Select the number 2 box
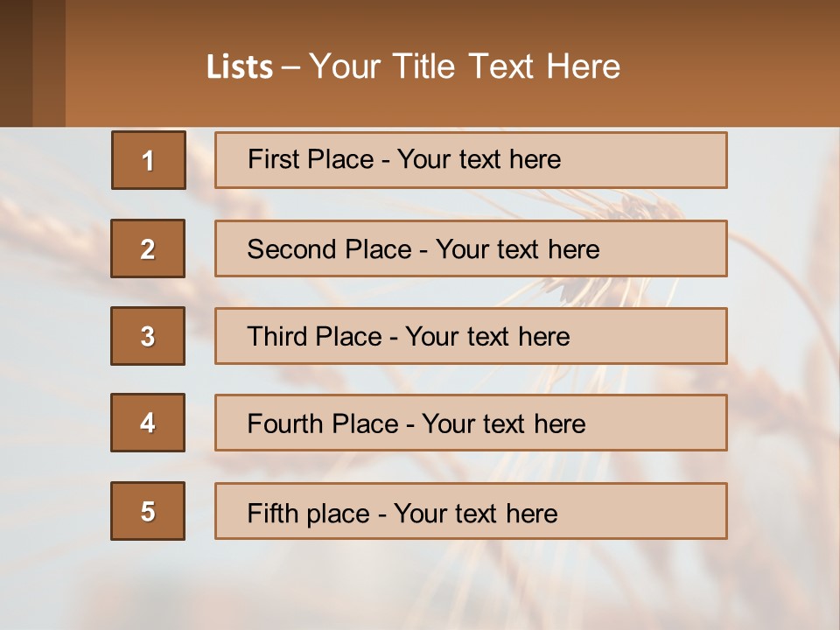Viewport: 840px width, 630px height. 148,248
